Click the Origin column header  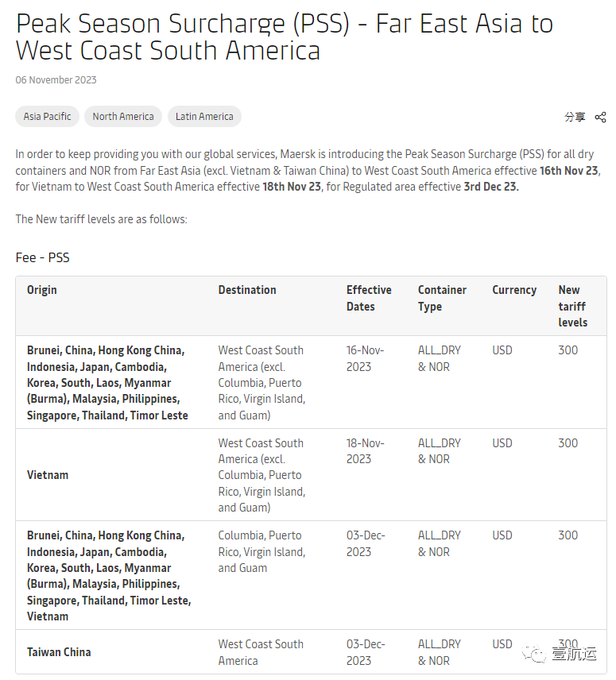coord(42,290)
